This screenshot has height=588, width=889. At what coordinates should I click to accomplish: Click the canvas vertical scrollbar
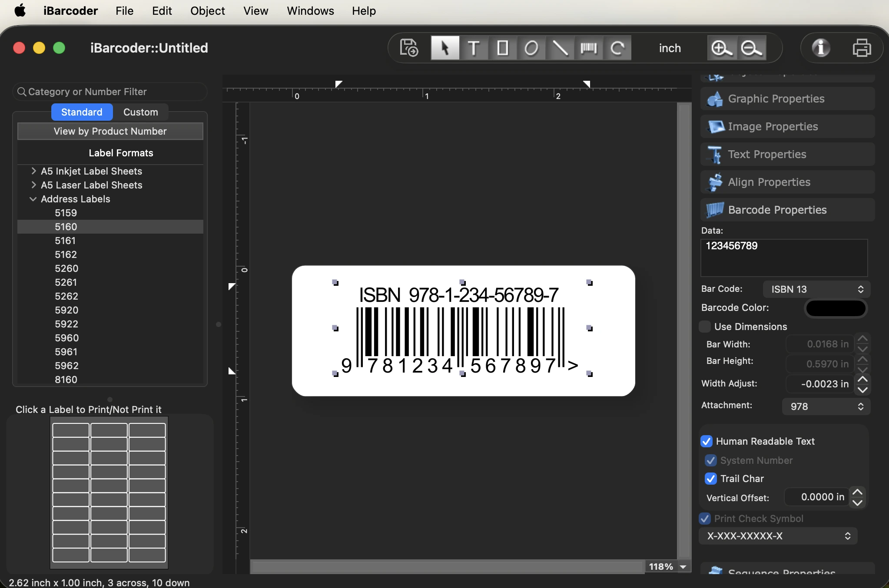[x=684, y=330]
